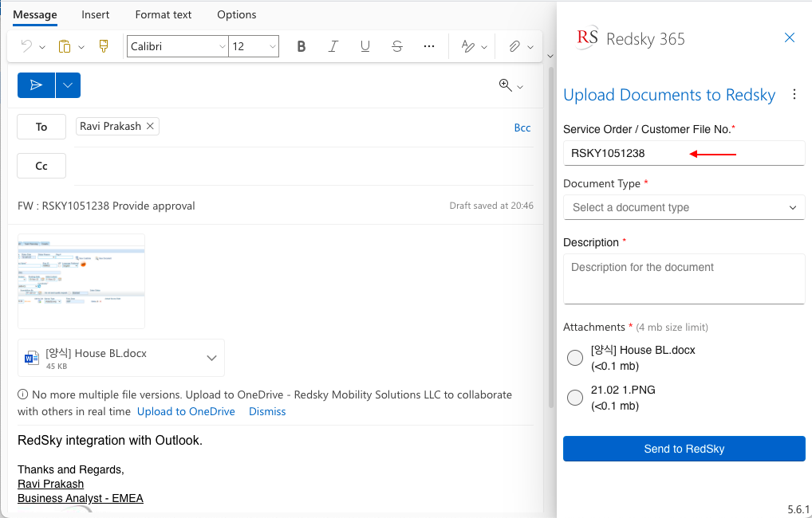Screen dimensions: 812x518
Task: Remove recipient Ravi Prakash with the X
Action: 150,126
